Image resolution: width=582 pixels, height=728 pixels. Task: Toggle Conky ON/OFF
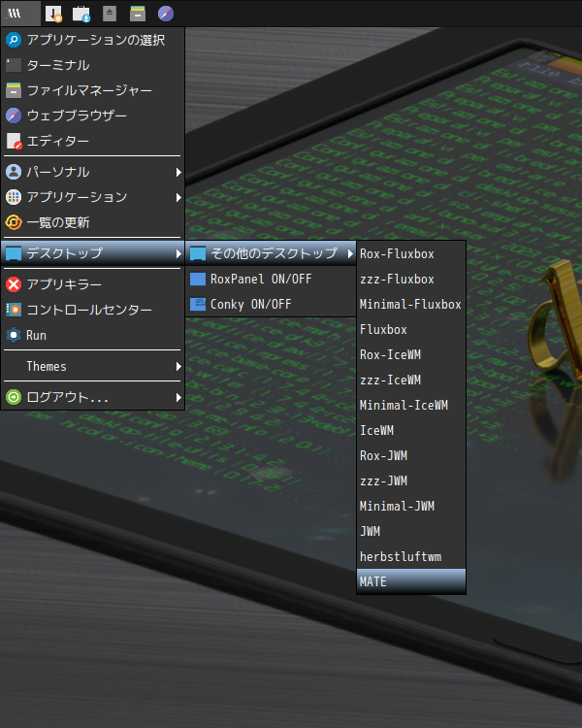(271, 304)
